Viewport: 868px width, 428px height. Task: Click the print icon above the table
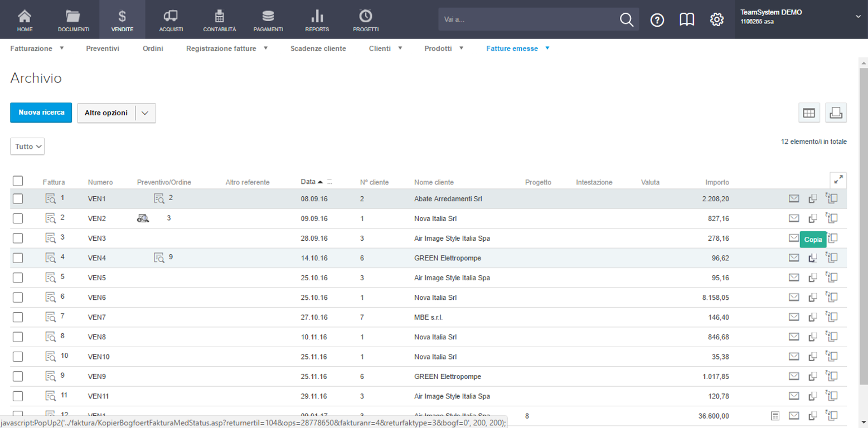(836, 113)
